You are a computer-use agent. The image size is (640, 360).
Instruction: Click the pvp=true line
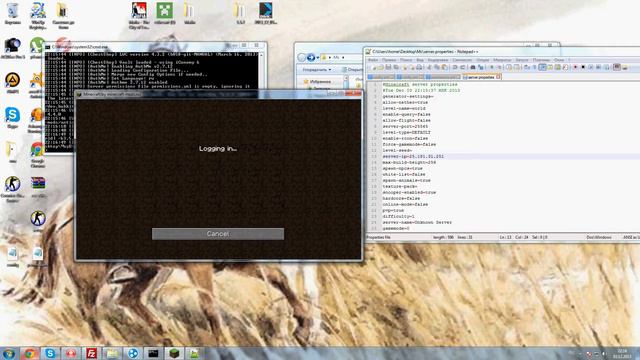point(393,210)
